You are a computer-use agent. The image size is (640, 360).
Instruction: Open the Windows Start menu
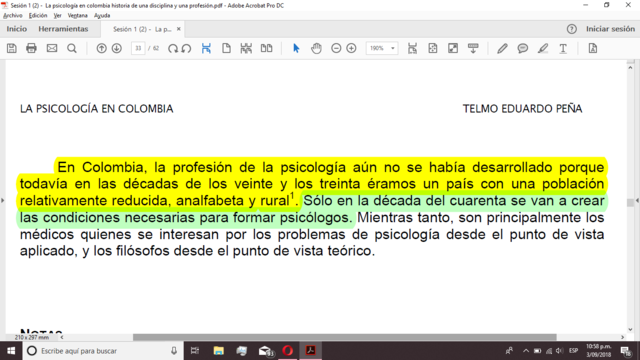(x=11, y=351)
